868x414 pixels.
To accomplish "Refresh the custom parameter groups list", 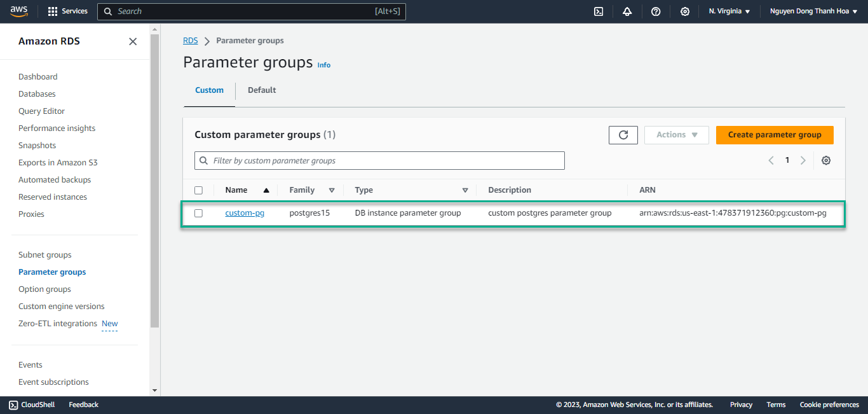I will (623, 135).
